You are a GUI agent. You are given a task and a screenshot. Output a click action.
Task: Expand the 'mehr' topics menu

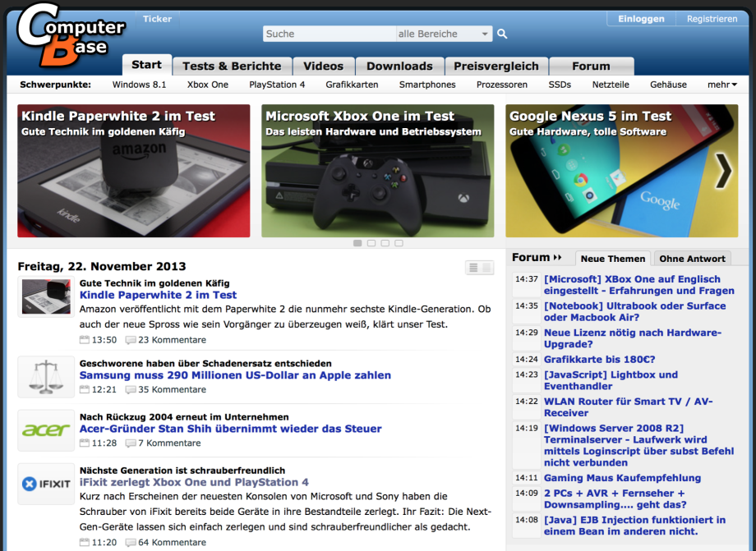pos(721,85)
